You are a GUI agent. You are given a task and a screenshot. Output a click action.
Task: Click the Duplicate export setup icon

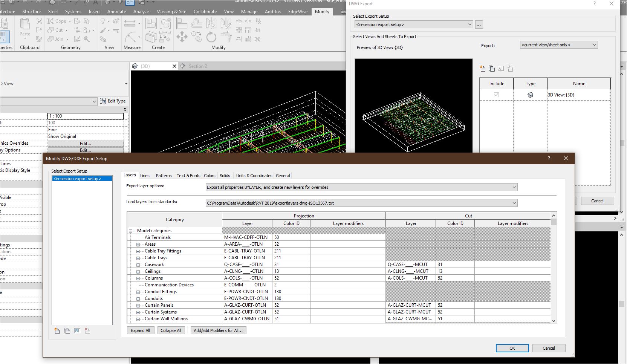(67, 331)
